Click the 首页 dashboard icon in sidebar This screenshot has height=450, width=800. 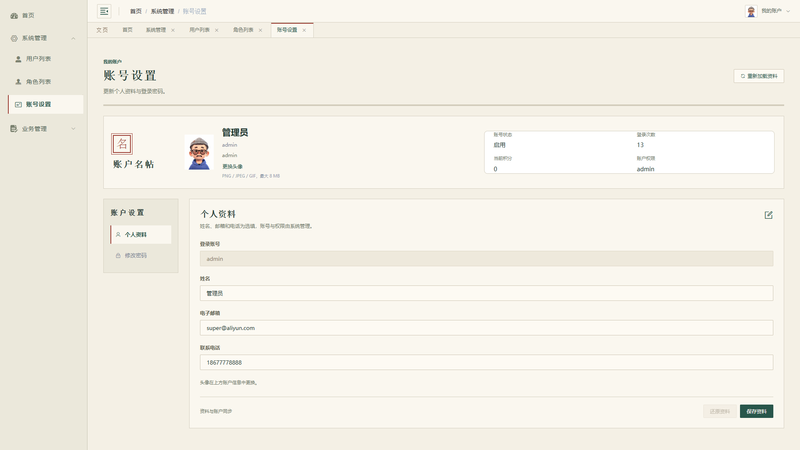[14, 16]
